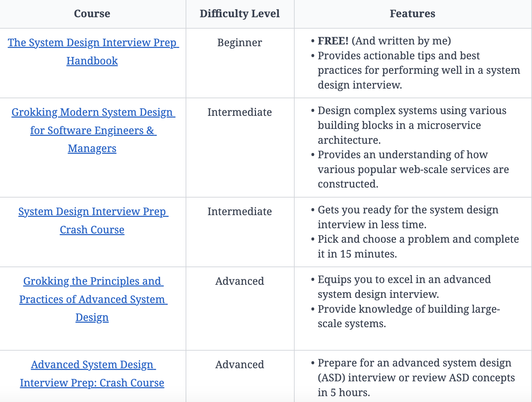532x402 pixels.
Task: Open The System Design Interview Prep Handbook link
Action: [92, 43]
